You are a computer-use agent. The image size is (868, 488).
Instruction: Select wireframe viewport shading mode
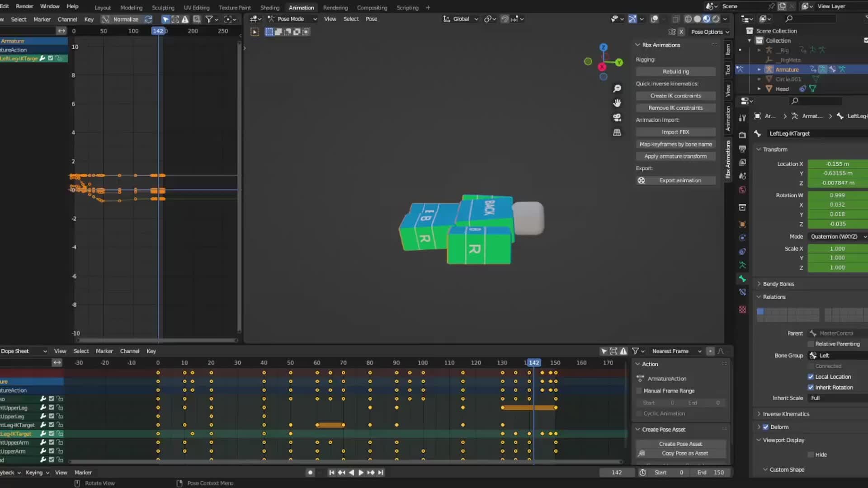point(688,19)
